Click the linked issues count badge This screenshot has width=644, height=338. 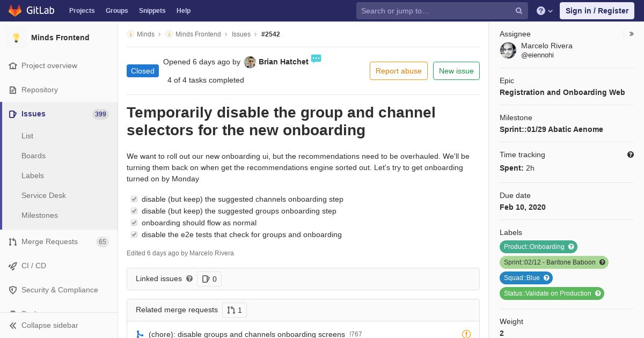[x=209, y=279]
